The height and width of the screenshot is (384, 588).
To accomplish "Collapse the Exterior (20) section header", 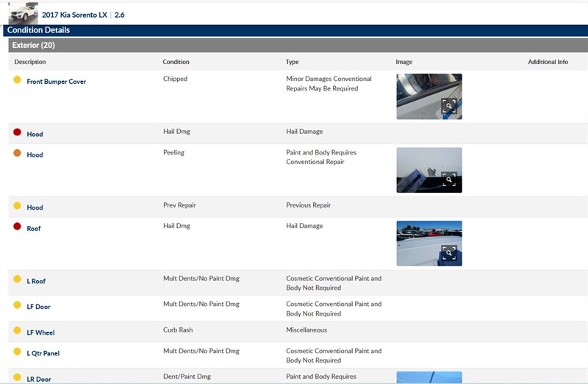I will [x=34, y=46].
